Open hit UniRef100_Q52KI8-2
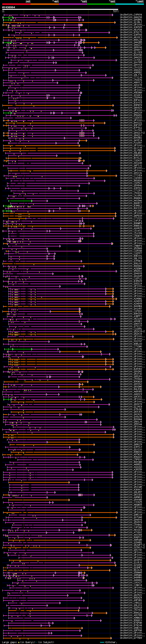Viewport: 146px width, 644px height. tap(133, 331)
